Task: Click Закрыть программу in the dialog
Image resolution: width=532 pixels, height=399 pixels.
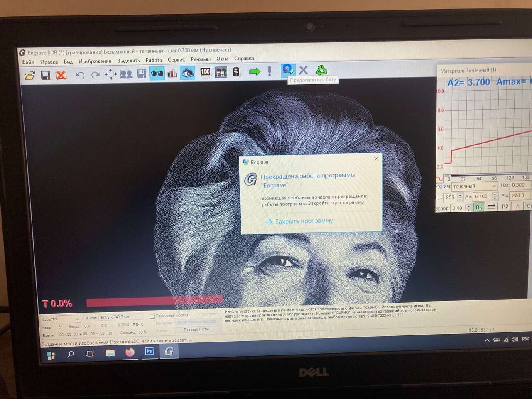Action: click(304, 221)
